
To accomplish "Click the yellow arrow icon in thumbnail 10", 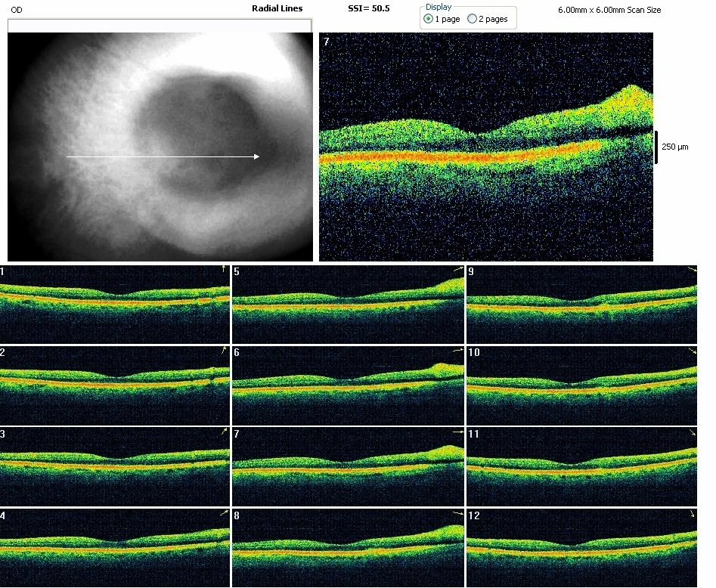I will tap(693, 352).
